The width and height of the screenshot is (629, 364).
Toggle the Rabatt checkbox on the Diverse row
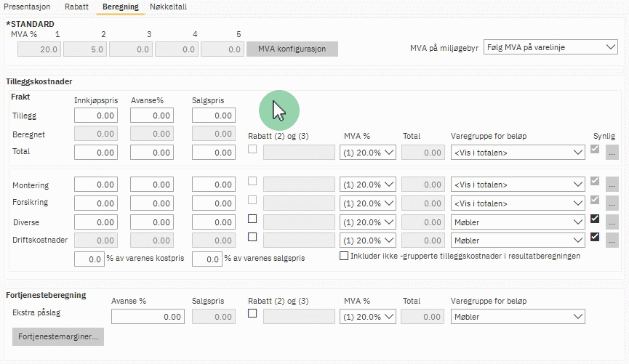(252, 219)
